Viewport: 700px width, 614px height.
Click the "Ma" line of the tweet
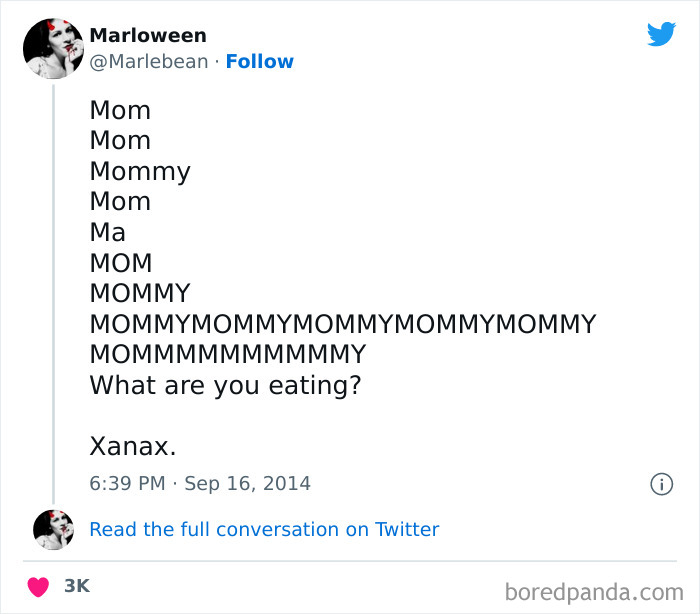coord(108,232)
